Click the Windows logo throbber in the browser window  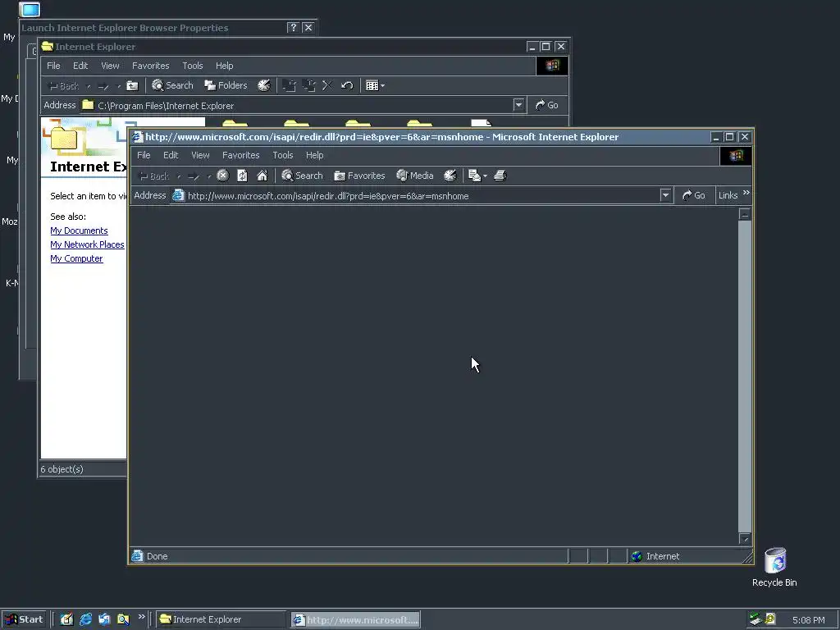tap(736, 155)
